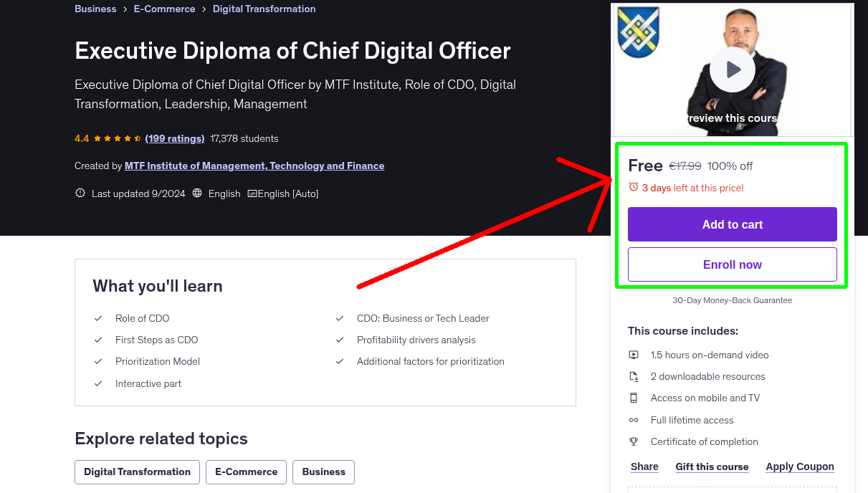Image resolution: width=868 pixels, height=493 pixels.
Task: Select the Business related topic
Action: [x=323, y=472]
